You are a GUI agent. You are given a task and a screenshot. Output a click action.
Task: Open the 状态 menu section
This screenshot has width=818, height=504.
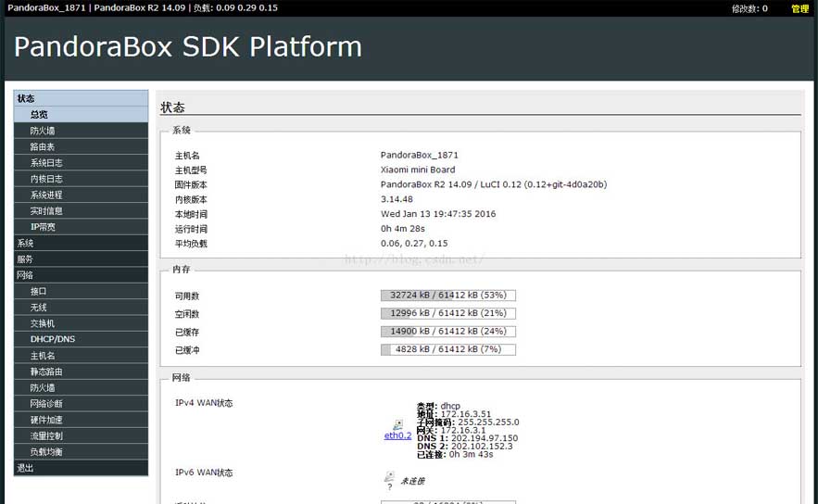pyautogui.click(x=81, y=98)
